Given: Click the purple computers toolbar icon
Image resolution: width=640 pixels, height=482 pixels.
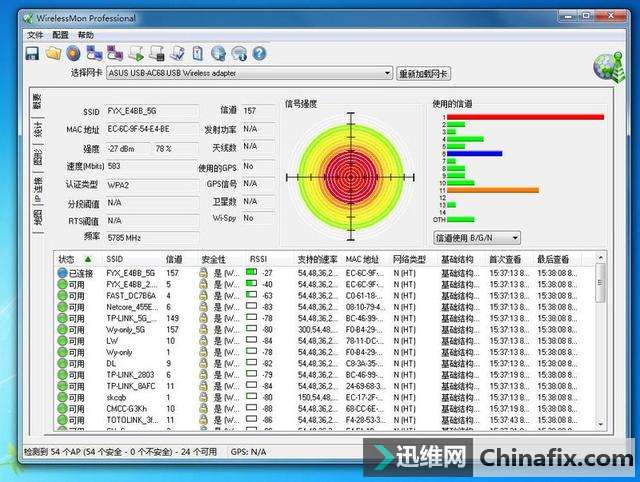Looking at the screenshot, I should coord(115,53).
